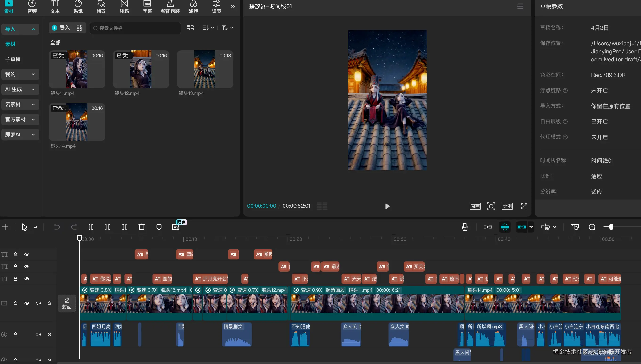641x364 pixels.
Task: Start voiceover recording with microphone
Action: pyautogui.click(x=465, y=227)
